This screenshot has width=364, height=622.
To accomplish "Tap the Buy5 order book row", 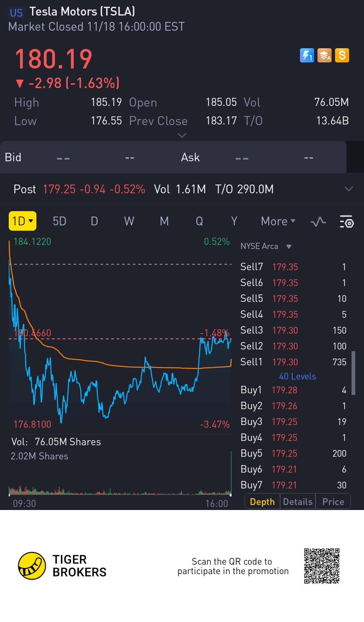I will tap(293, 453).
